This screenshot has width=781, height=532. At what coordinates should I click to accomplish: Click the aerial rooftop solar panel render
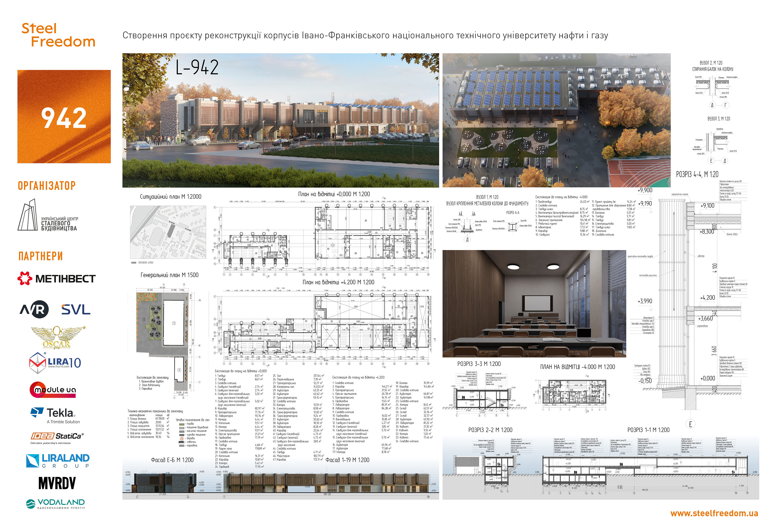[556, 120]
